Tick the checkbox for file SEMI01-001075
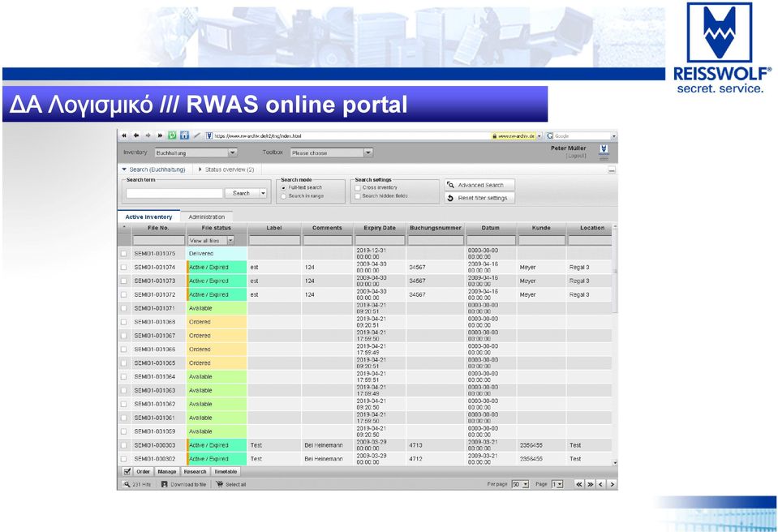 [124, 253]
